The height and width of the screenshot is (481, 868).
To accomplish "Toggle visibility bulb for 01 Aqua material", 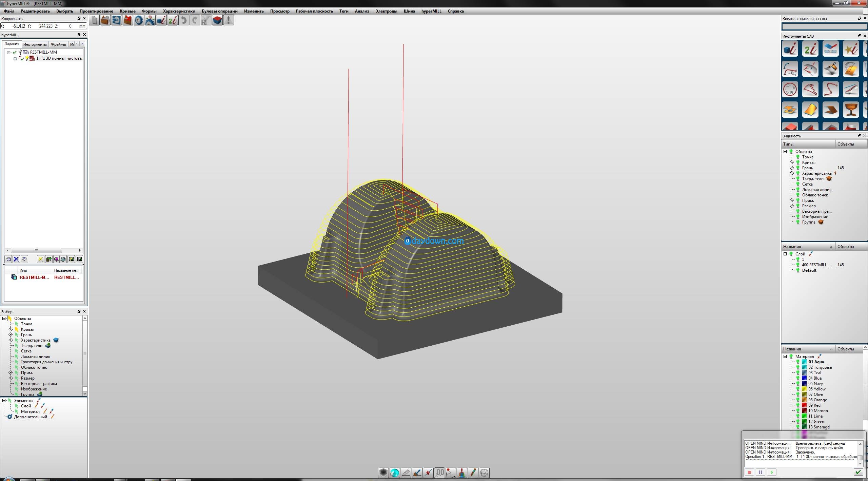I will [x=798, y=362].
